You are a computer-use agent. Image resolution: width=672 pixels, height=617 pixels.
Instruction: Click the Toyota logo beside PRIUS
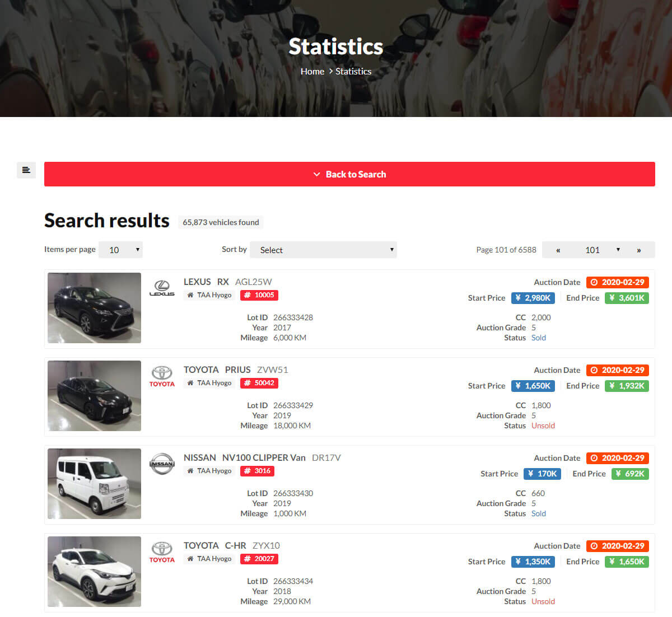pyautogui.click(x=162, y=375)
